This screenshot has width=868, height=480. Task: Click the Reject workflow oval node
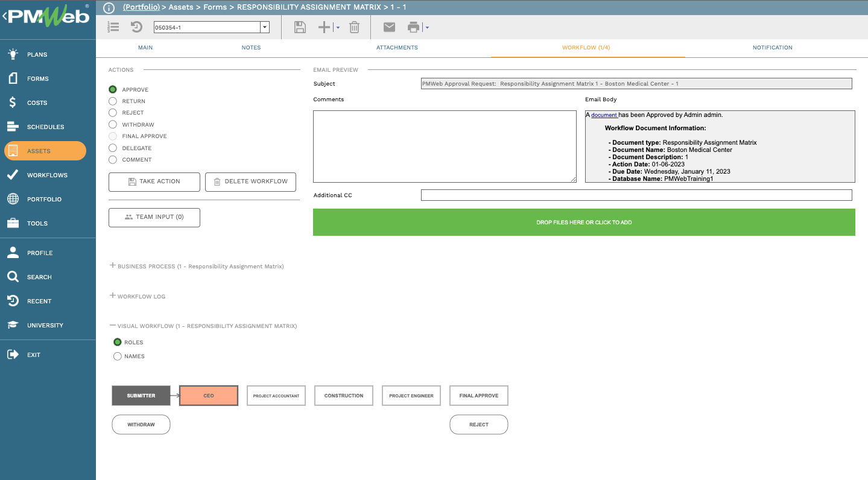tap(479, 425)
